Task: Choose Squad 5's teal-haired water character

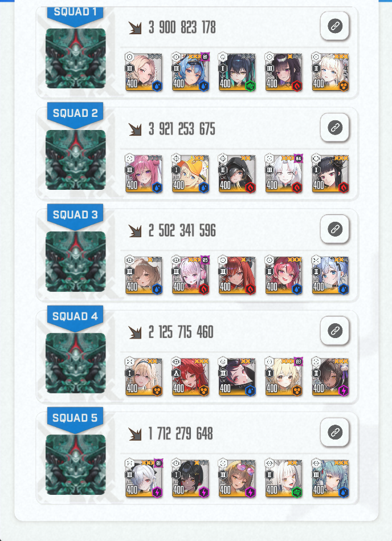Action: (330, 478)
